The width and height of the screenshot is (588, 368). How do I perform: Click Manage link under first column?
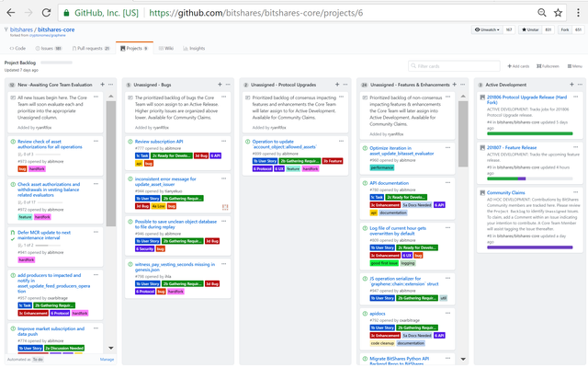[107, 360]
